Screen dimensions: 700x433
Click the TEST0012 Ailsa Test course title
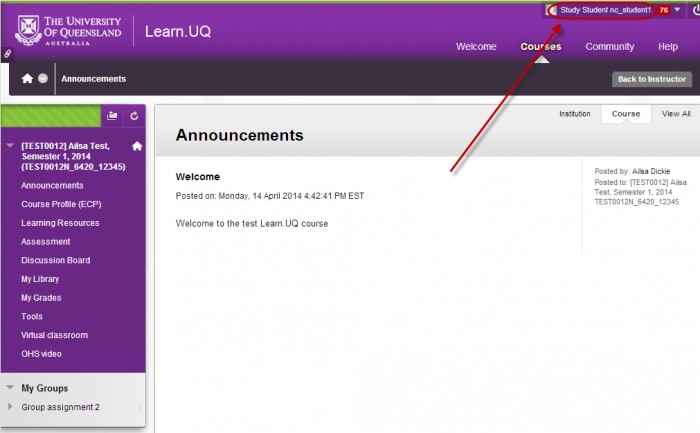click(73, 156)
